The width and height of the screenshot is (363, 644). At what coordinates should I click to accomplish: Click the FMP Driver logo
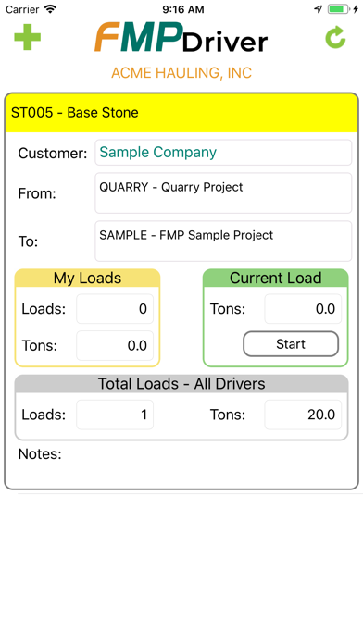coord(181,37)
